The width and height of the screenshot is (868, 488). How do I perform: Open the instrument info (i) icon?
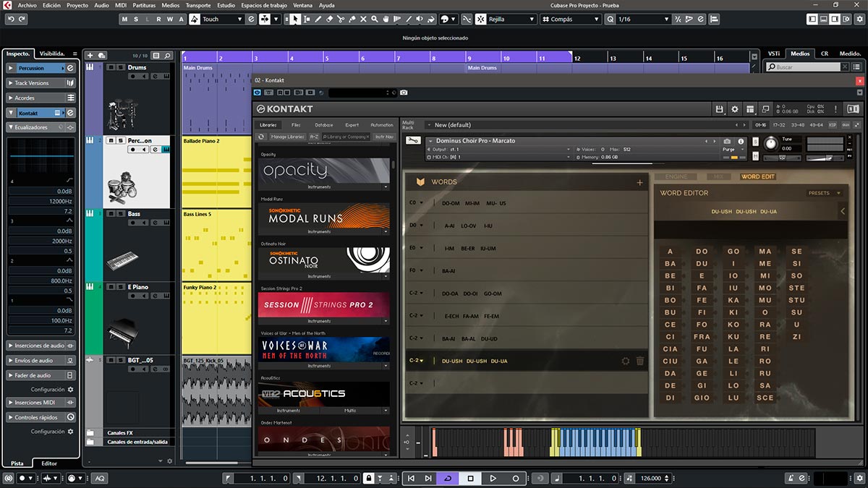point(741,141)
